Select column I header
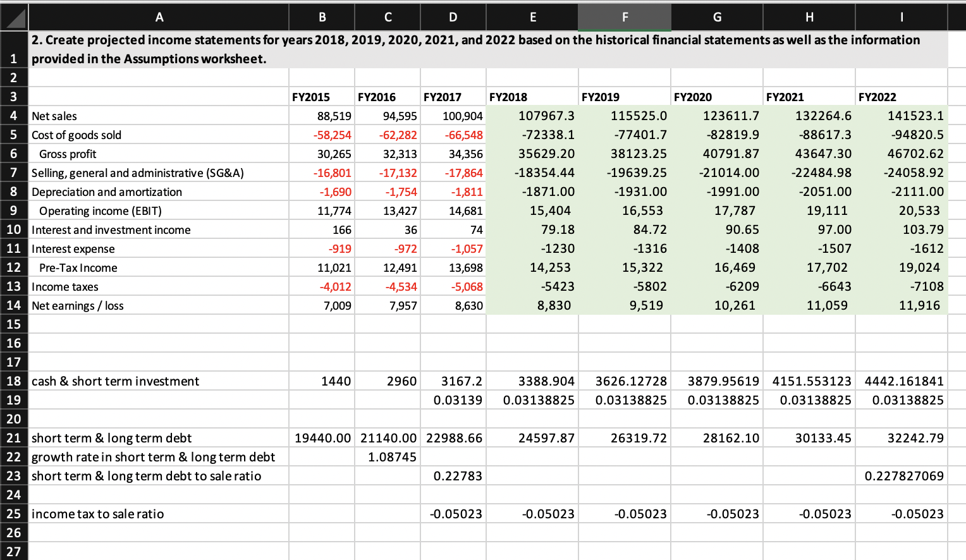Viewport: 966px width, 560px height. pyautogui.click(x=902, y=18)
